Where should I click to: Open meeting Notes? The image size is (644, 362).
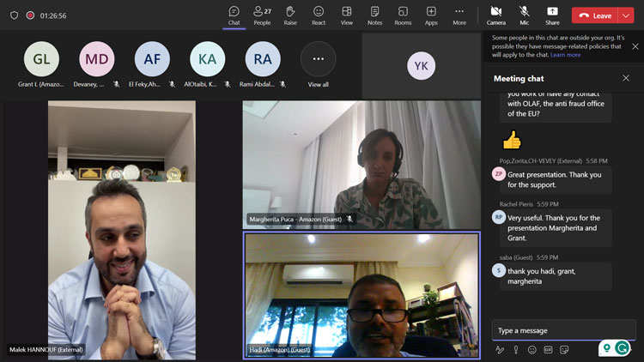coord(374,15)
